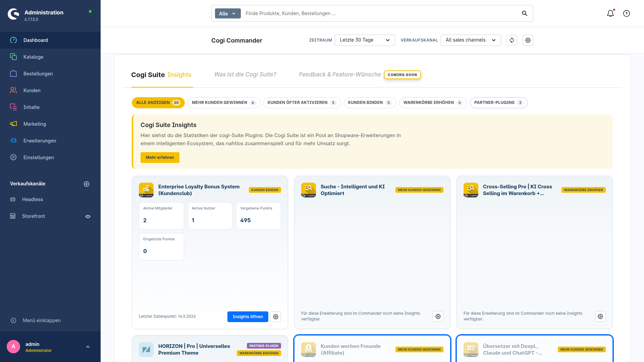Open notifications bell
Viewport: 644px width, 362px height.
tap(610, 13)
